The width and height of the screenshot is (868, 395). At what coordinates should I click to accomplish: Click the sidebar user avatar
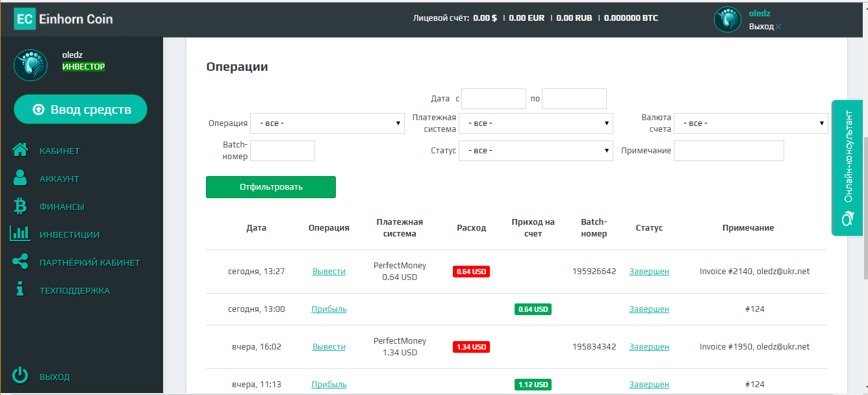coord(30,65)
